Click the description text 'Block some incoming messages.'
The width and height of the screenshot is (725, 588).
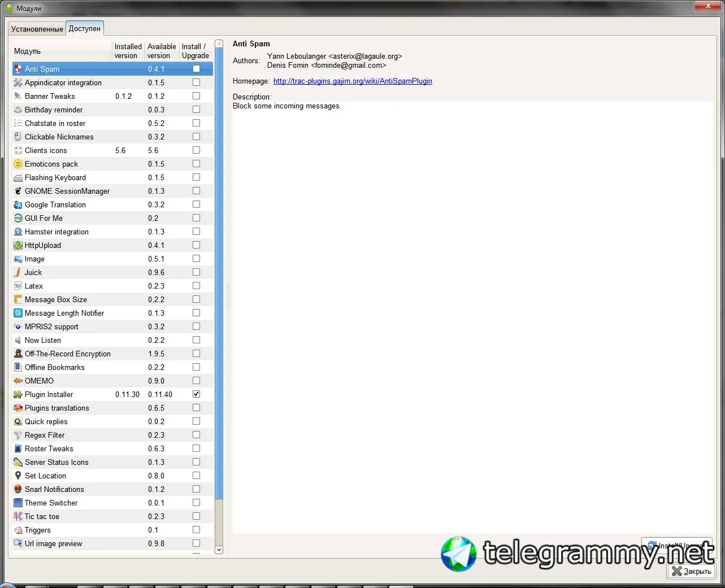click(287, 106)
